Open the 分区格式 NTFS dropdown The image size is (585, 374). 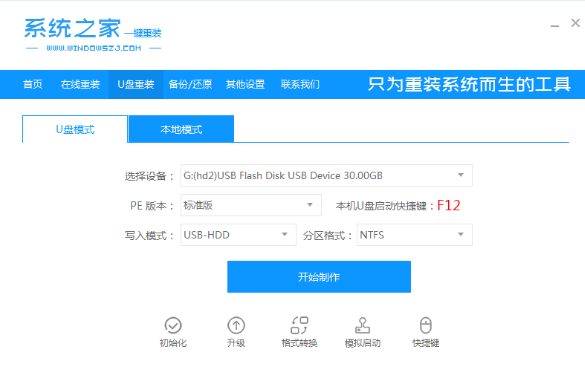pos(414,235)
